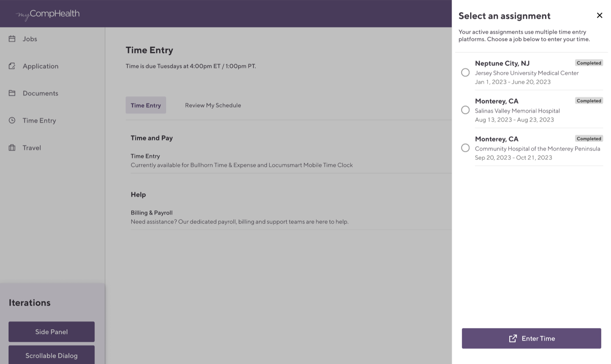This screenshot has height=364, width=611.
Task: Click the Jobs calendar icon
Action: pyautogui.click(x=12, y=39)
